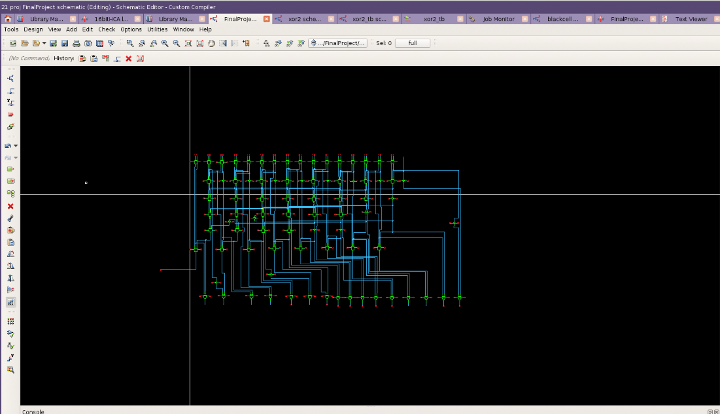Click the red X delete tool in sidebar

11,206
